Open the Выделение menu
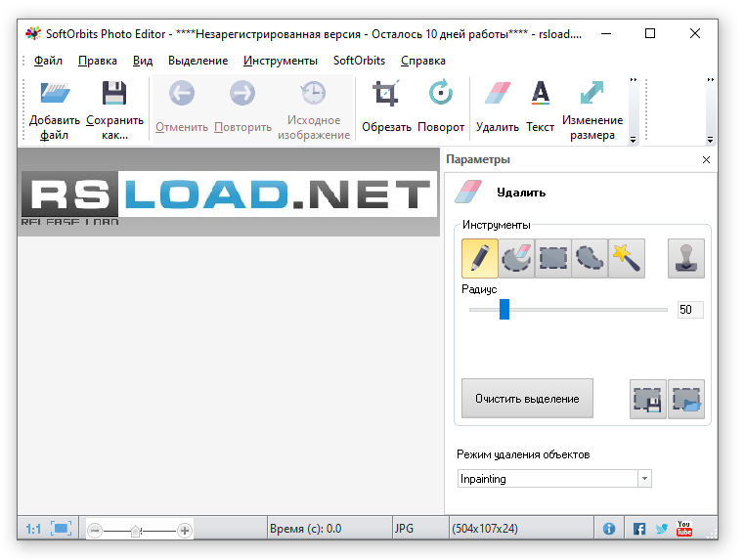Screen dimensions: 745x560 coord(197,61)
